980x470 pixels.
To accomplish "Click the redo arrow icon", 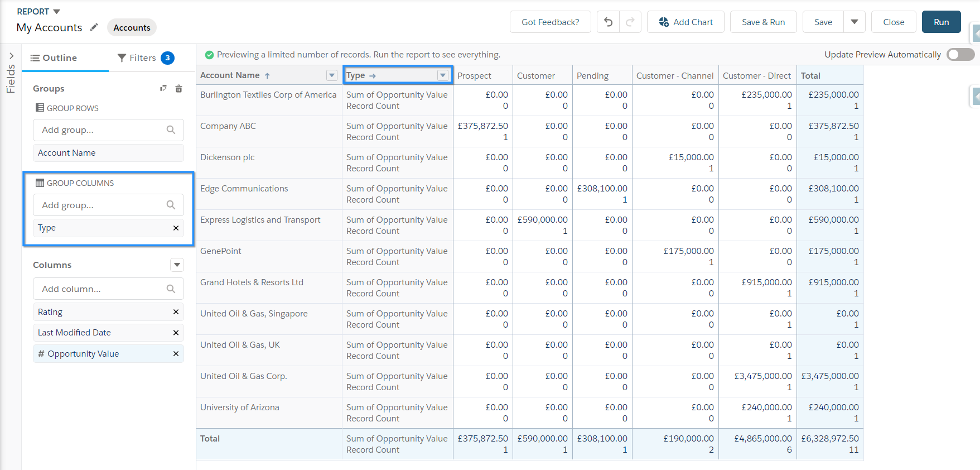I will pos(630,22).
